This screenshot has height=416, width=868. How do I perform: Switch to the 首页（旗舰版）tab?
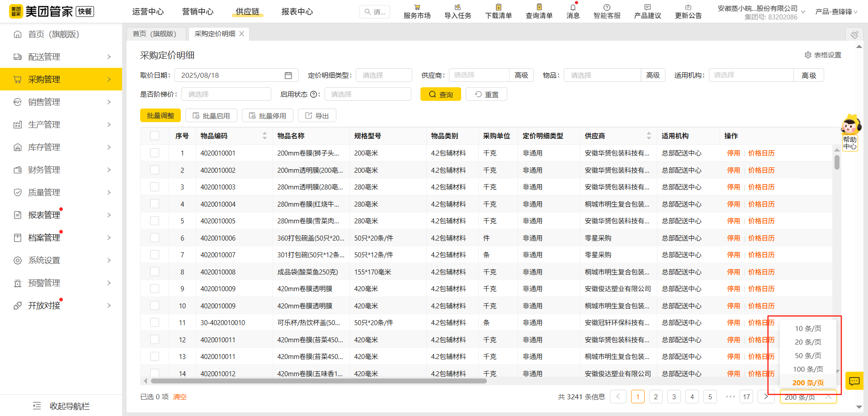pyautogui.click(x=156, y=33)
